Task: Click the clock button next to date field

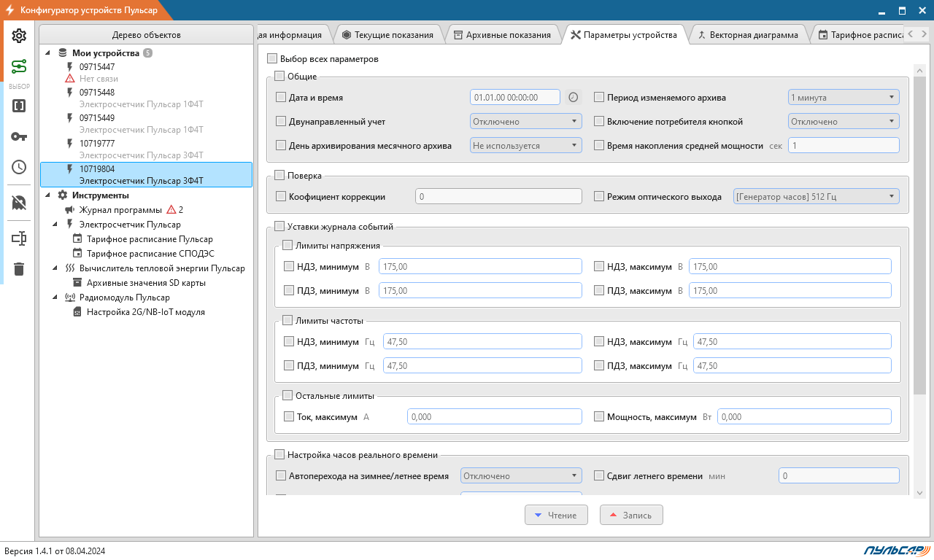Action: (574, 97)
